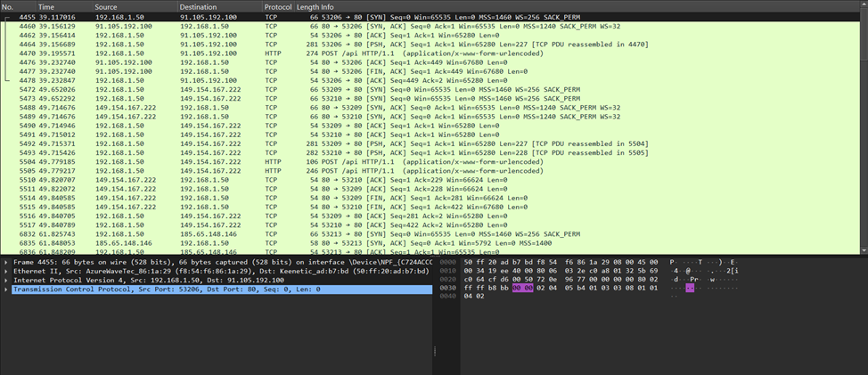Expand the Transmission Control Protocol arrow
The image size is (868, 375).
click(6, 289)
